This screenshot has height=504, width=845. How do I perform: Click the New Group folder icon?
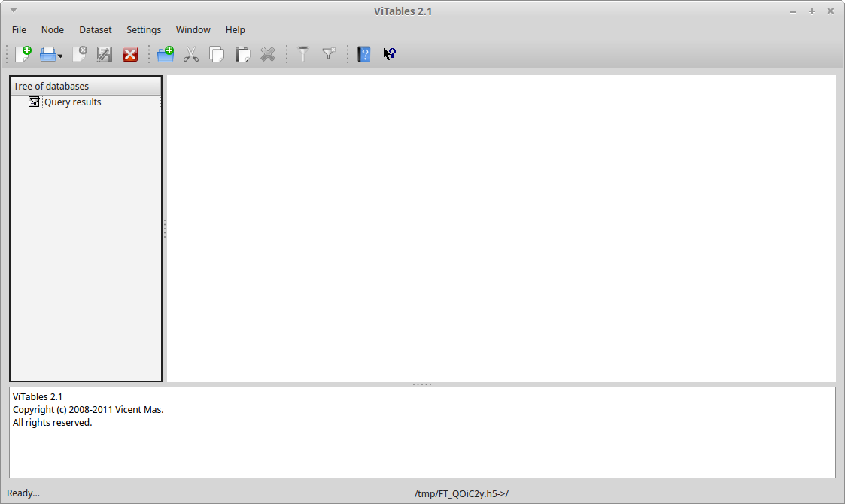166,54
